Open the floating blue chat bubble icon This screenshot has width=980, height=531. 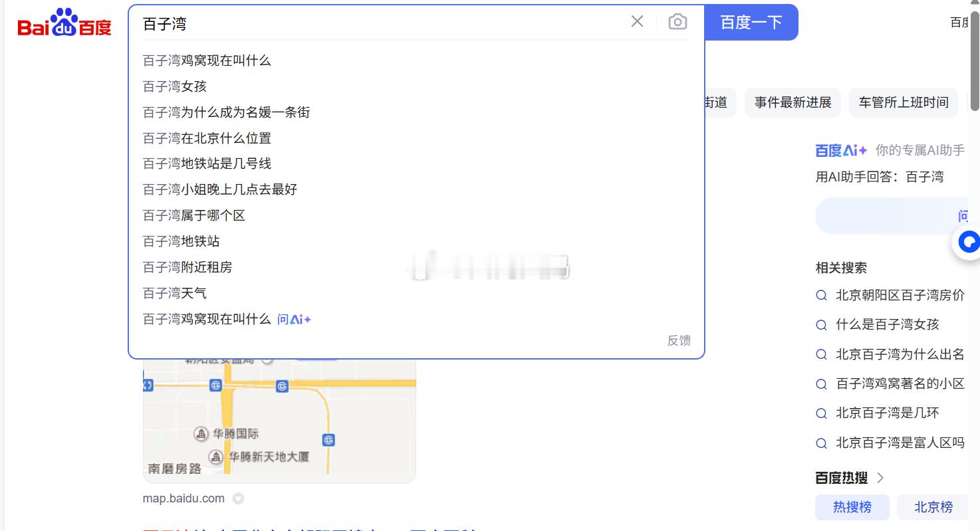pos(967,242)
